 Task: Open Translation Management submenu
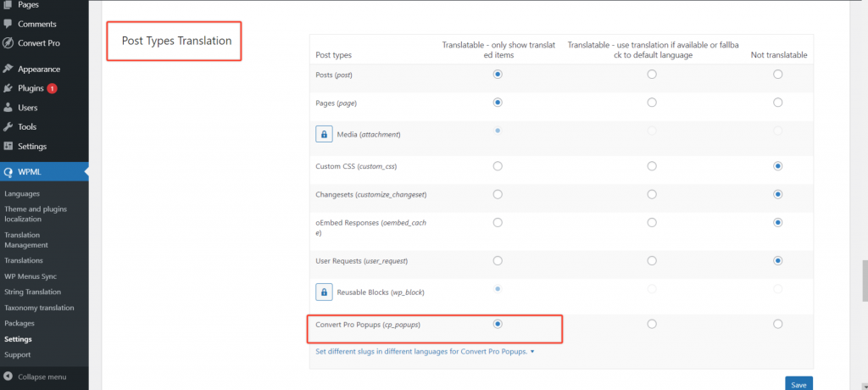click(26, 240)
